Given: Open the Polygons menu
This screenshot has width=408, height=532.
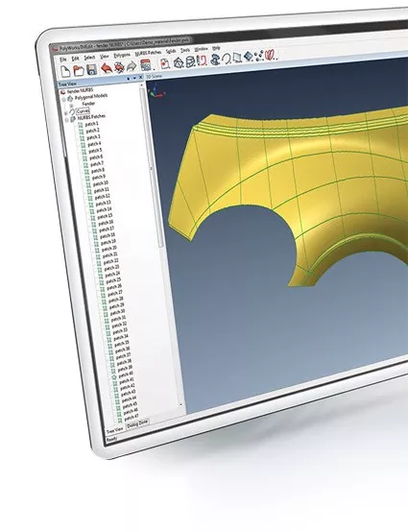Looking at the screenshot, I should click(122, 56).
